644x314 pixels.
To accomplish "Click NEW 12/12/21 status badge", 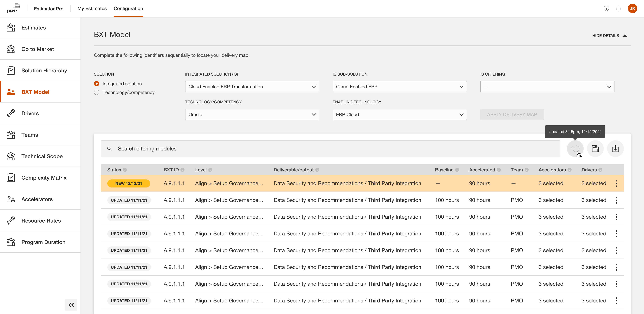I will coord(128,183).
